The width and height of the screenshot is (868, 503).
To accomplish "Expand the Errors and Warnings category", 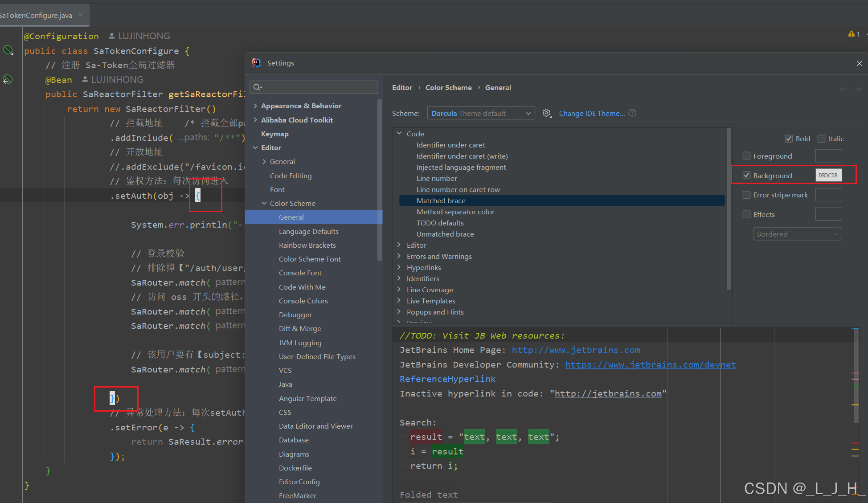I will pyautogui.click(x=399, y=256).
